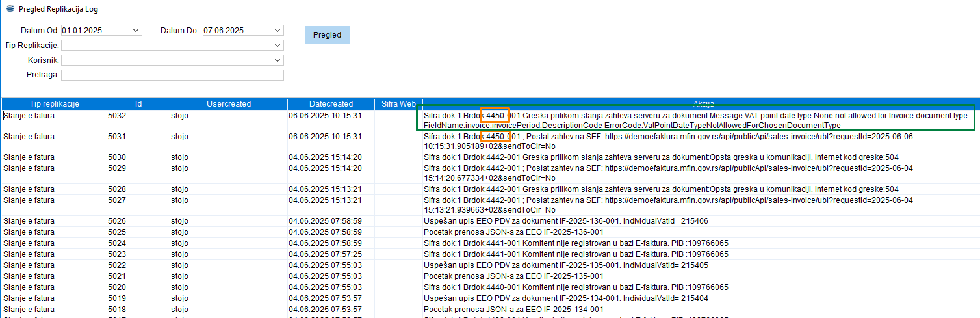Expand the Korisnik combo box

278,60
